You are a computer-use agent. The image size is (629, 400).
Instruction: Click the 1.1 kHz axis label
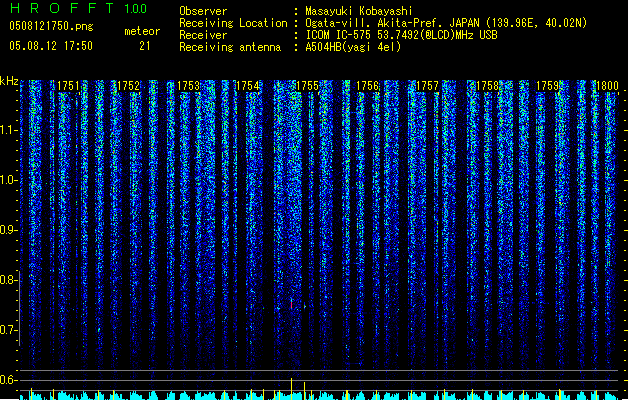(x=8, y=130)
